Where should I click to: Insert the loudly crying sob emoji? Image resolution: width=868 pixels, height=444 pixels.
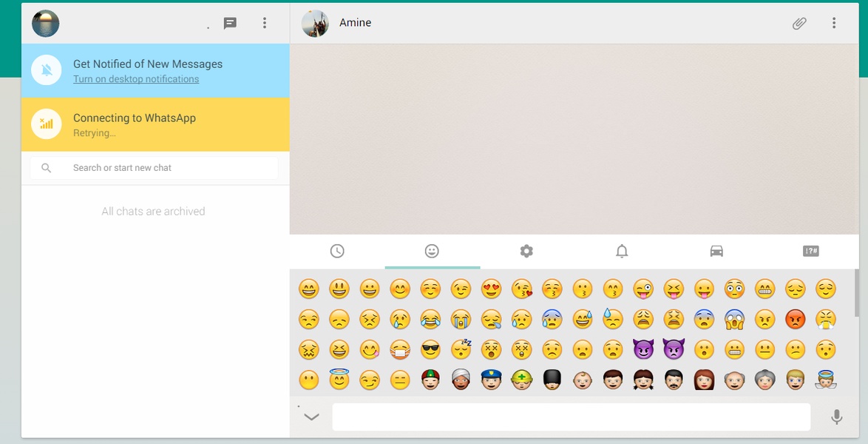[461, 319]
